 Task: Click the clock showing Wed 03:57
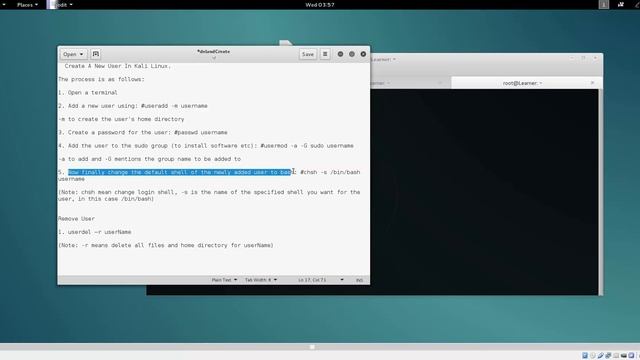[320, 5]
